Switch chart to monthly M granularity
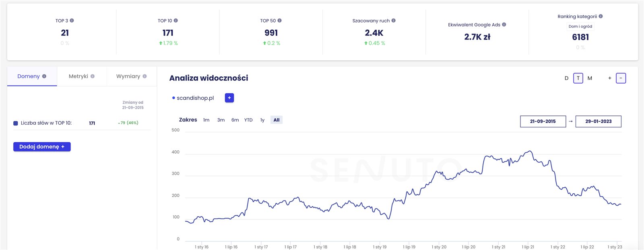This screenshot has width=644, height=250. click(590, 78)
